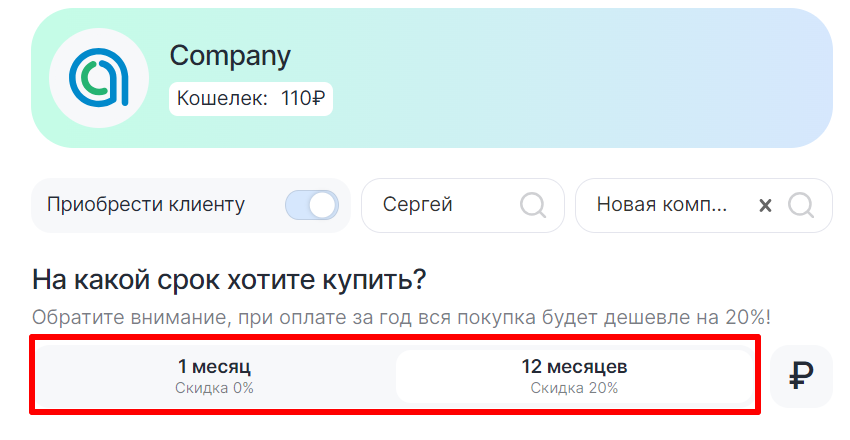The image size is (850, 440).
Task: Click the Company logo avatar
Action: [99, 78]
